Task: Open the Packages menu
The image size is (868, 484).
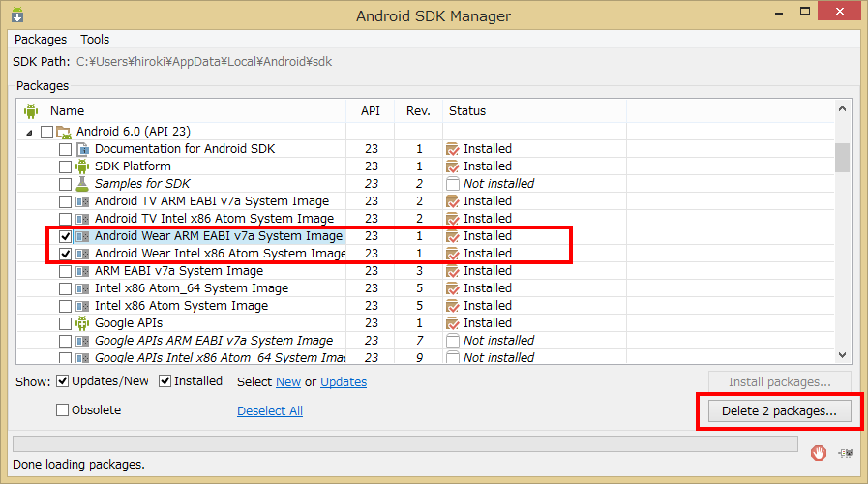Action: [x=41, y=40]
